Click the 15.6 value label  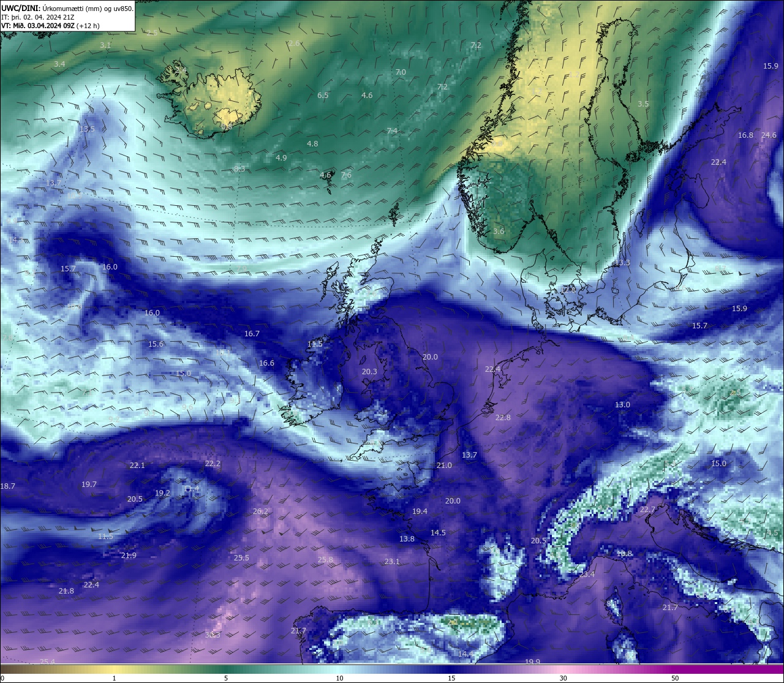click(156, 344)
